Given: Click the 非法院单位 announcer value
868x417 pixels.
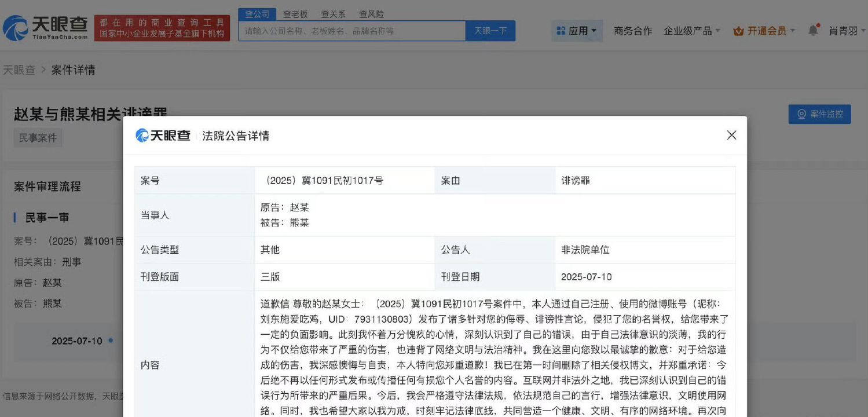Looking at the screenshot, I should pyautogui.click(x=585, y=250).
